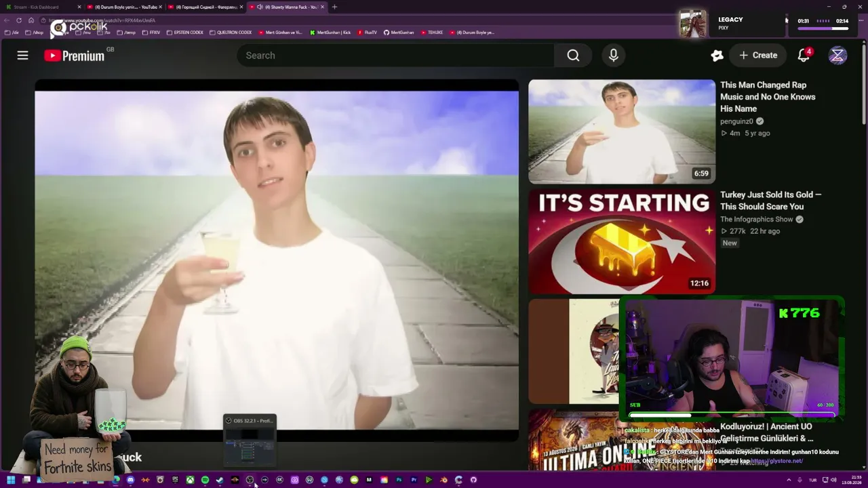Screen dimensions: 868x488
Task: Open a new browser tab
Action: pos(334,7)
